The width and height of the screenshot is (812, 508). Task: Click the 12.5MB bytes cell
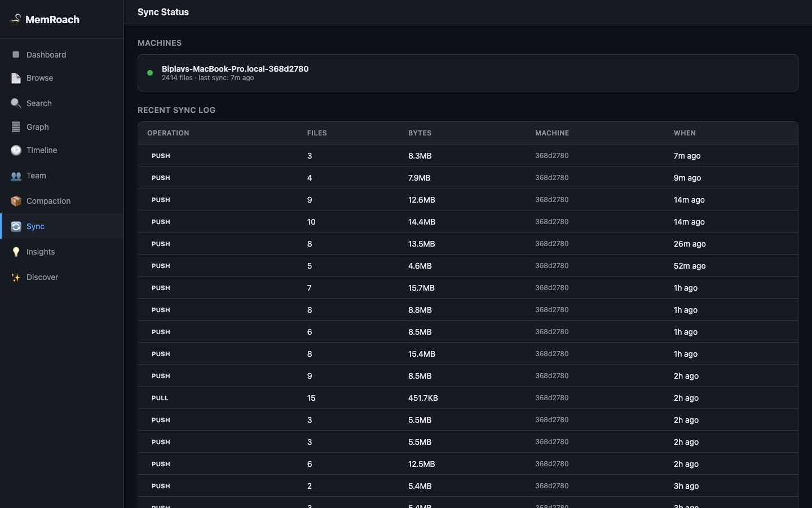pos(421,464)
